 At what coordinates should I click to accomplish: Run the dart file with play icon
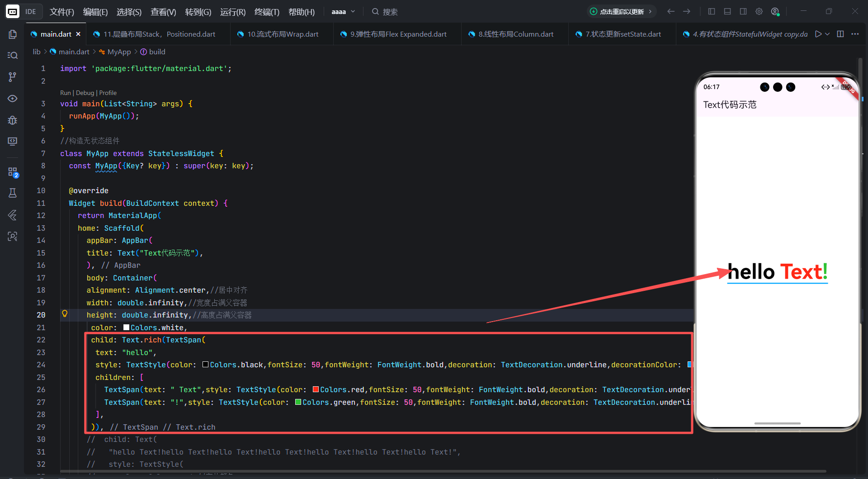(818, 34)
